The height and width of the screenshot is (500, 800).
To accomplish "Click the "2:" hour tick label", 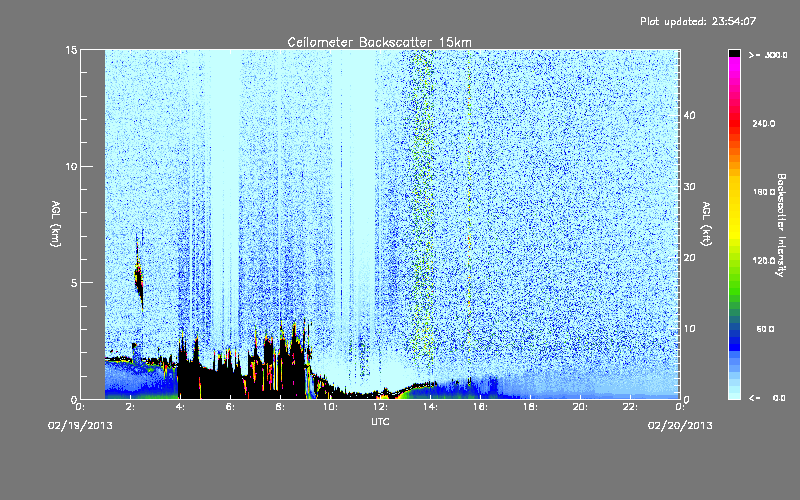I will click(x=130, y=407).
